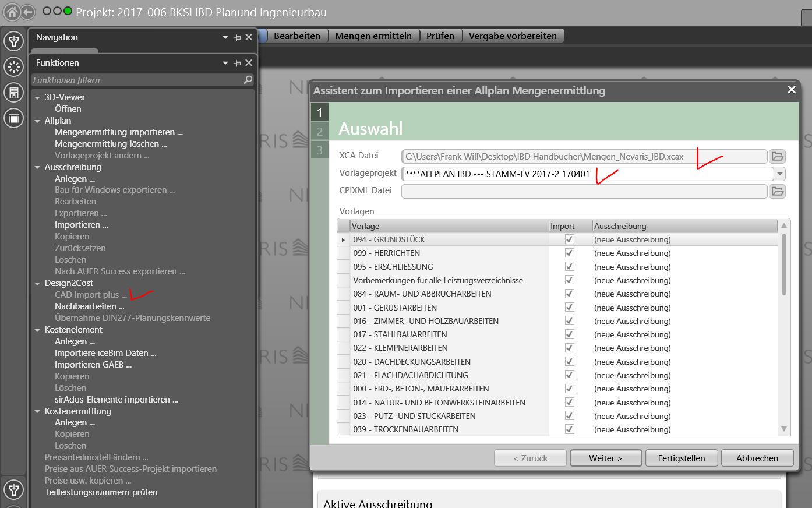Viewport: 812px width, 508px height.
Task: Click the Weiter > button
Action: 605,458
